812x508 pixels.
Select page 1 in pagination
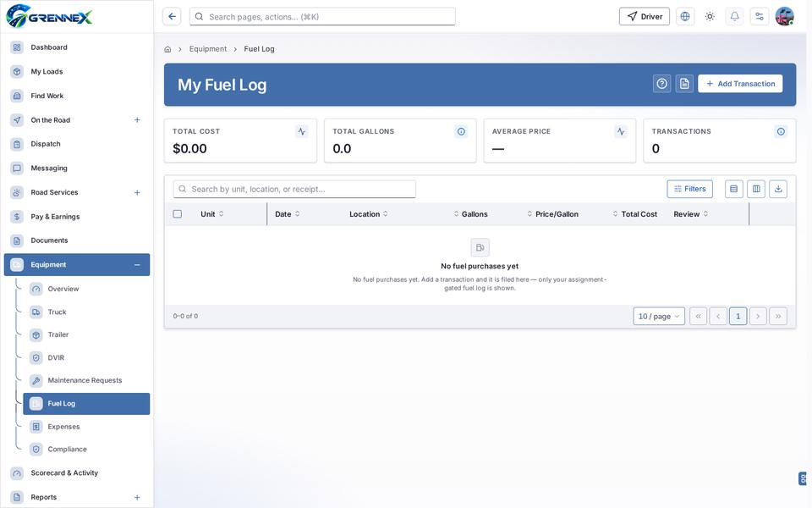click(x=738, y=316)
